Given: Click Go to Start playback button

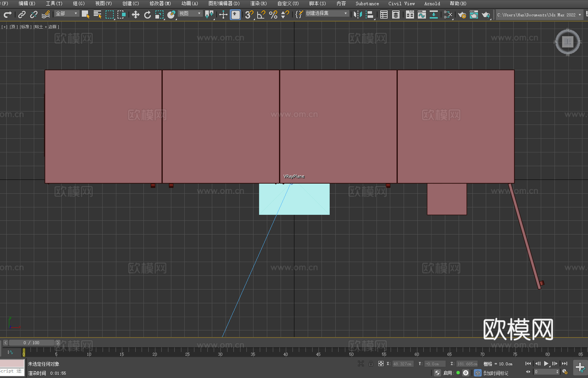Looking at the screenshot, I should [x=528, y=364].
